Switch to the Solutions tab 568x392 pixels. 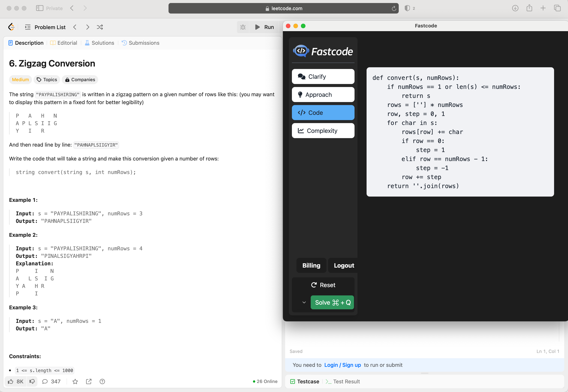pos(99,43)
